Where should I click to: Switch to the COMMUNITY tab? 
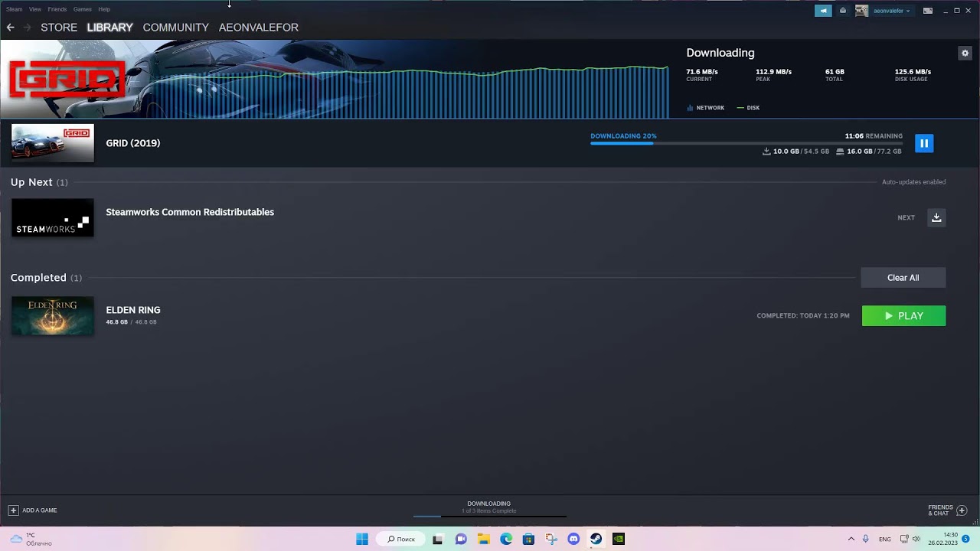tap(175, 28)
